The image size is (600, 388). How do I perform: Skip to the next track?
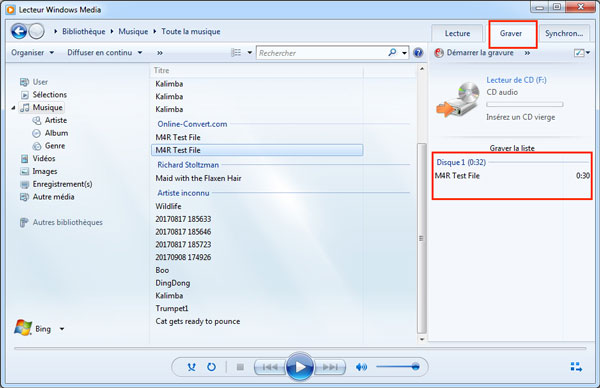330,367
